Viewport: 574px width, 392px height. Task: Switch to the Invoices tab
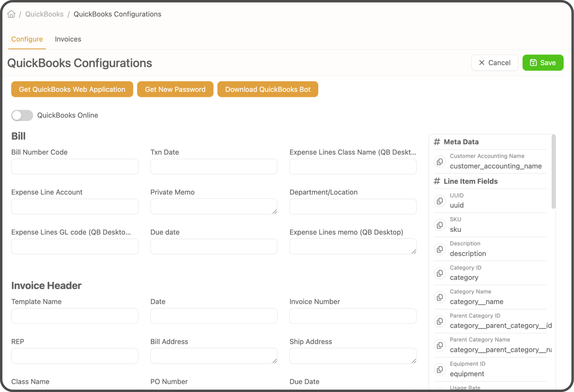[x=68, y=39]
